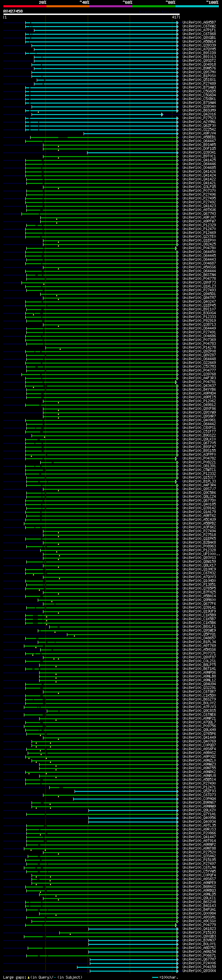Select hit UniRef100_Q5PYQ1
Image resolution: width=222 pixels, height=980 pixels.
[x=199, y=634]
